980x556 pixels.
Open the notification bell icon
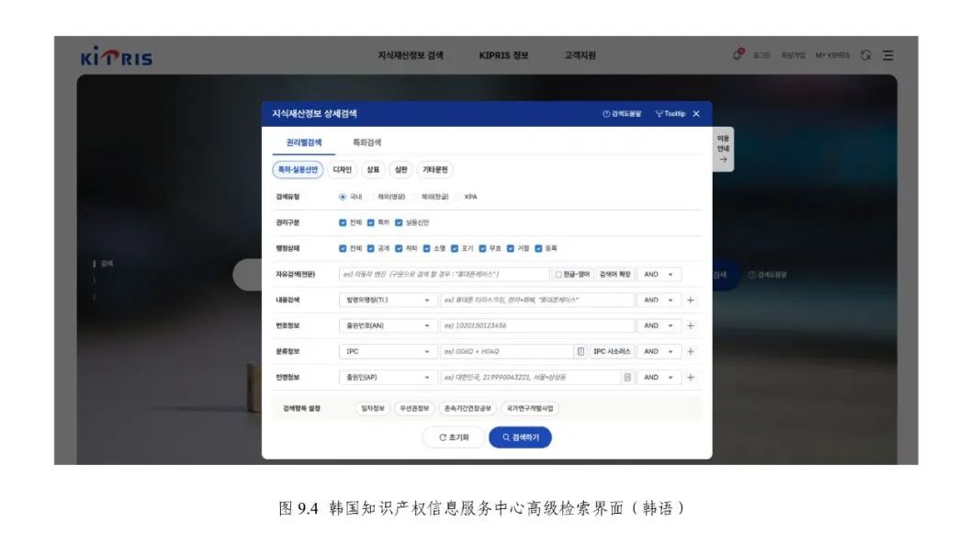coord(738,55)
